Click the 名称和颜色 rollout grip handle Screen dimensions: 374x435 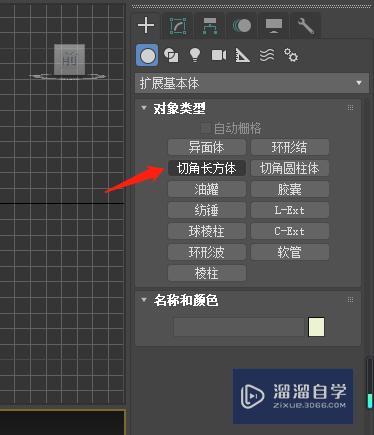click(350, 300)
